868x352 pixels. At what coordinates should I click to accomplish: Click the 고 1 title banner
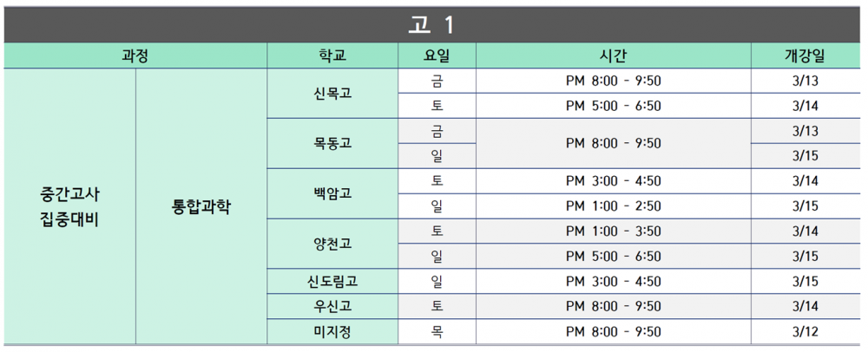pyautogui.click(x=433, y=25)
